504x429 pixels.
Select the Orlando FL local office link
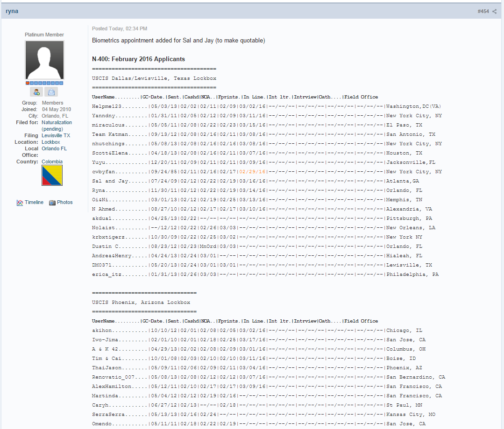(54, 148)
